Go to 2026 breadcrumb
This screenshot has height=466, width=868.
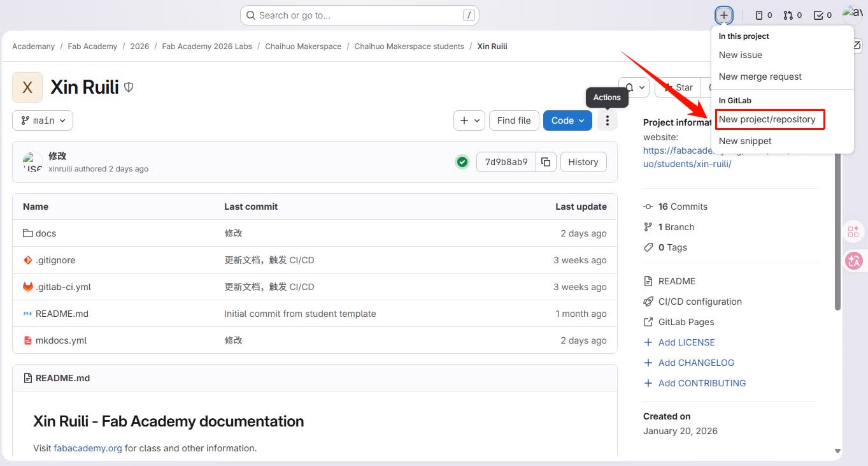pyautogui.click(x=139, y=47)
